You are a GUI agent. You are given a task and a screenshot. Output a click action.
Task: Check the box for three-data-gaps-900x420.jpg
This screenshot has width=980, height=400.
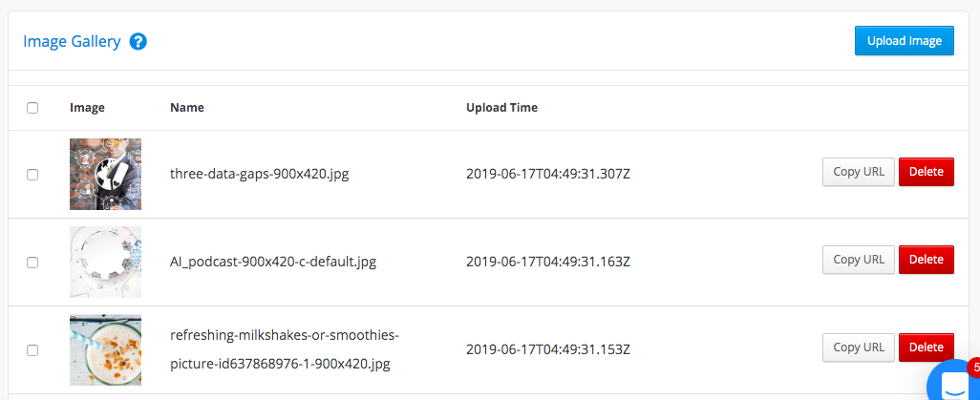(32, 175)
